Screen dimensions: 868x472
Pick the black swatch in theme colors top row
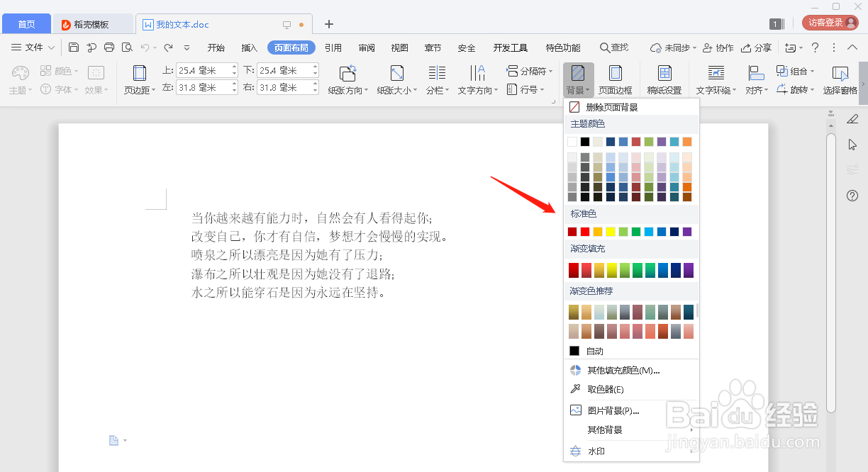pos(585,142)
